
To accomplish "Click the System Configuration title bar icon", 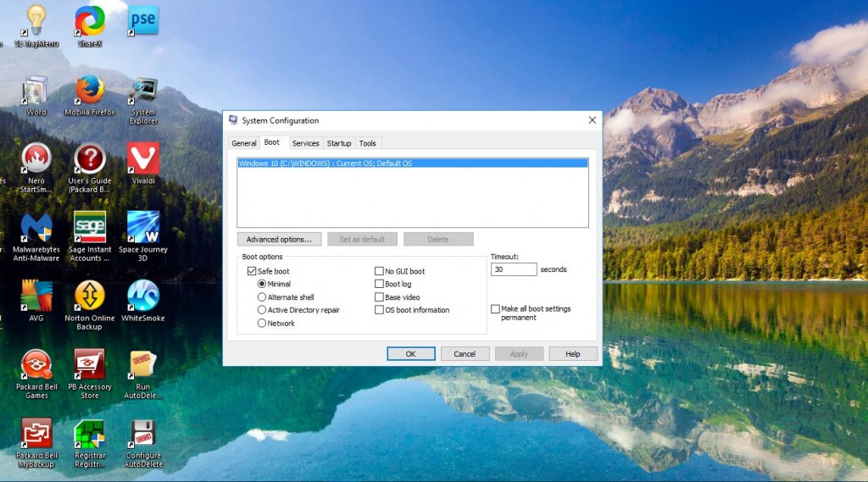I will point(233,120).
